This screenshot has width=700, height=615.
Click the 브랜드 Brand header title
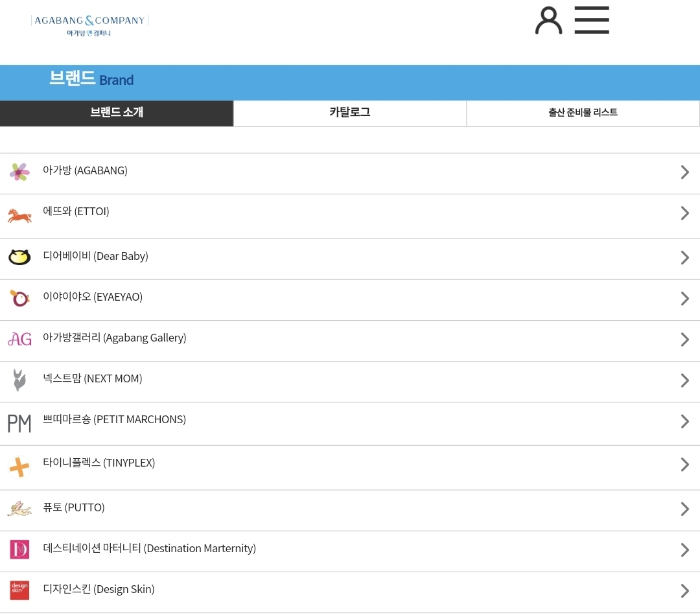pos(91,79)
